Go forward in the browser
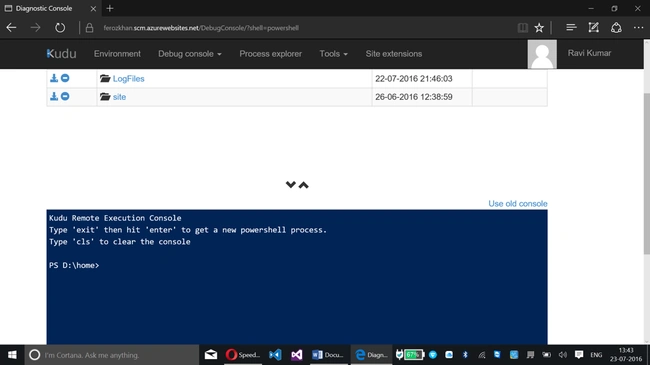The width and height of the screenshot is (650, 365). pos(36,28)
